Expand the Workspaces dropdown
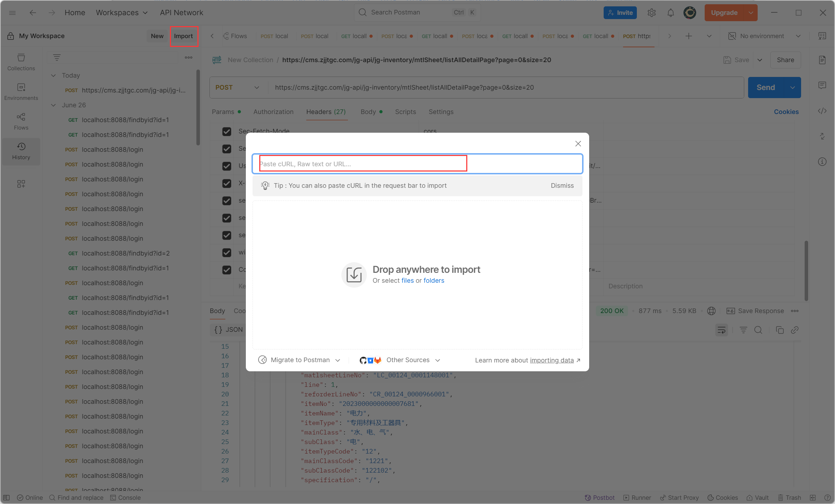This screenshot has width=835, height=504. tap(122, 13)
